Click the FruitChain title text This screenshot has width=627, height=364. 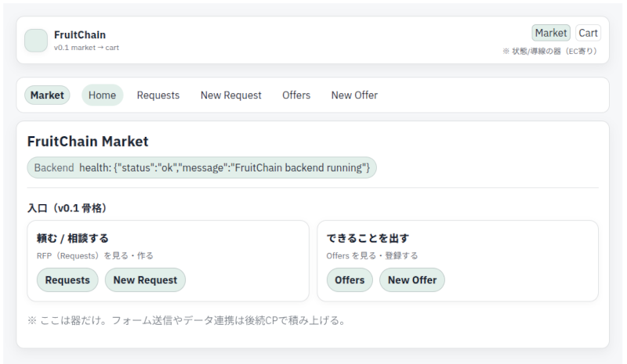(80, 34)
